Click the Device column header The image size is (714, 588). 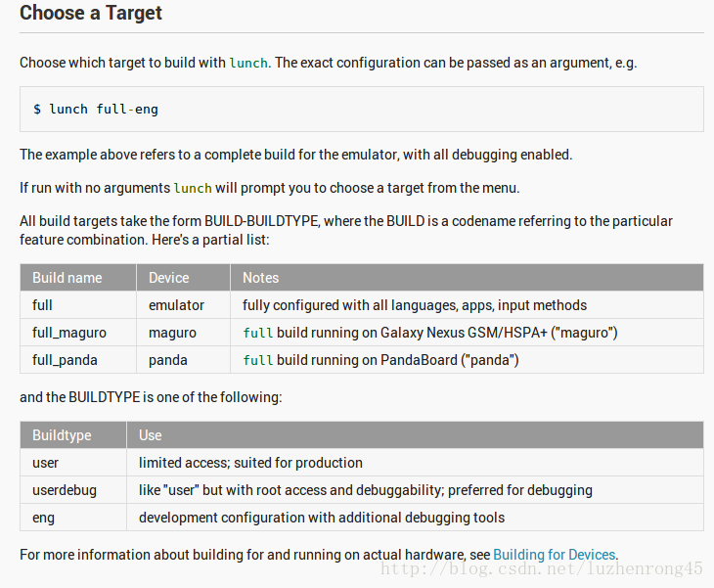[184, 278]
